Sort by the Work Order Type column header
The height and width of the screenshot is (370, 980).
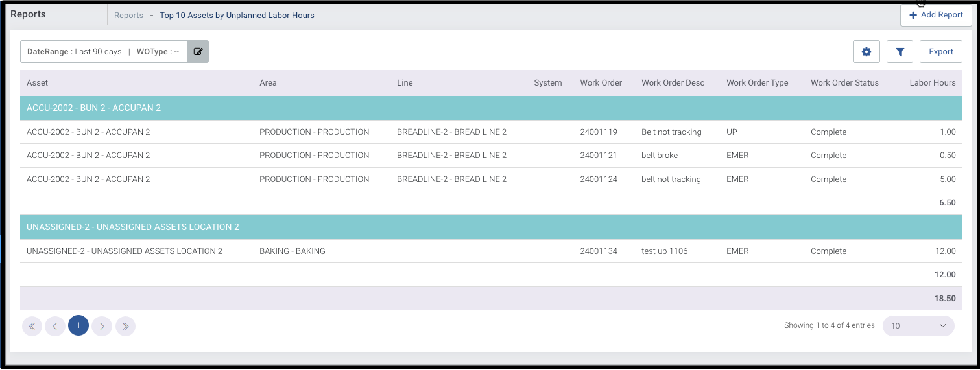coord(757,83)
